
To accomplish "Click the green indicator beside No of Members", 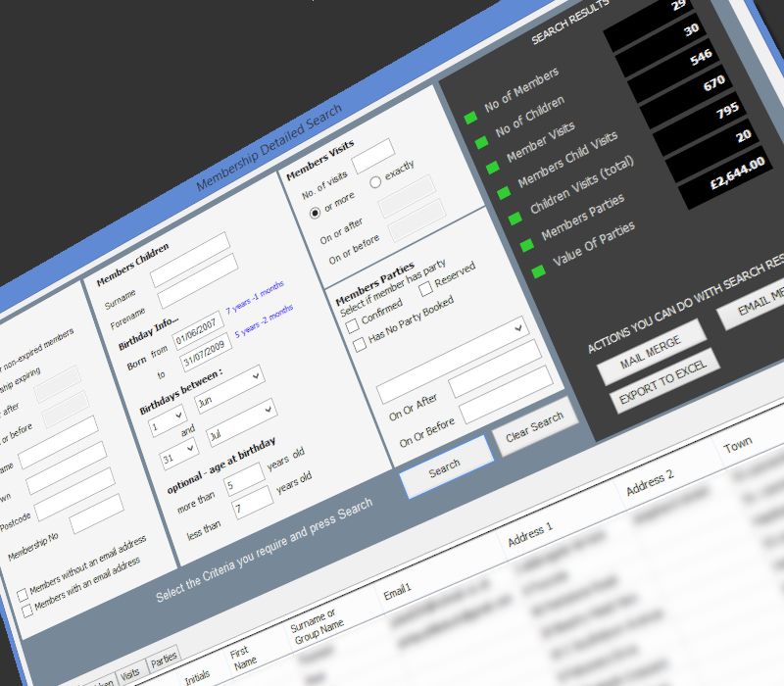I will (471, 118).
